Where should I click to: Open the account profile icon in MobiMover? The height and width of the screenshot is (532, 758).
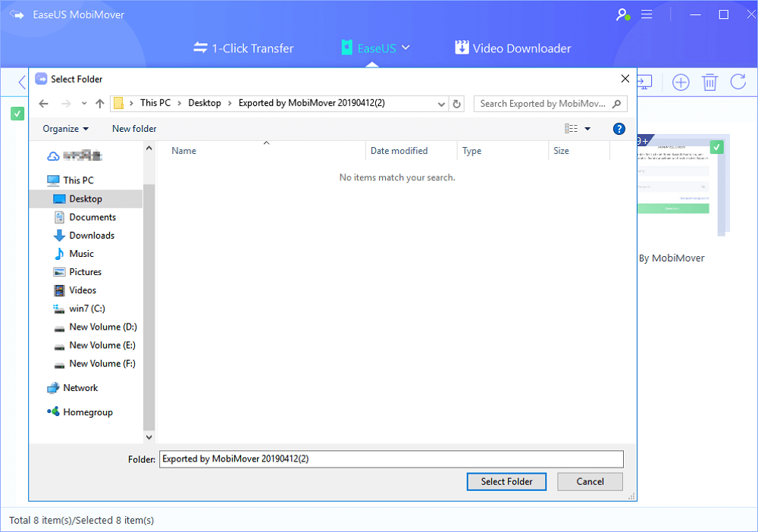pos(622,14)
